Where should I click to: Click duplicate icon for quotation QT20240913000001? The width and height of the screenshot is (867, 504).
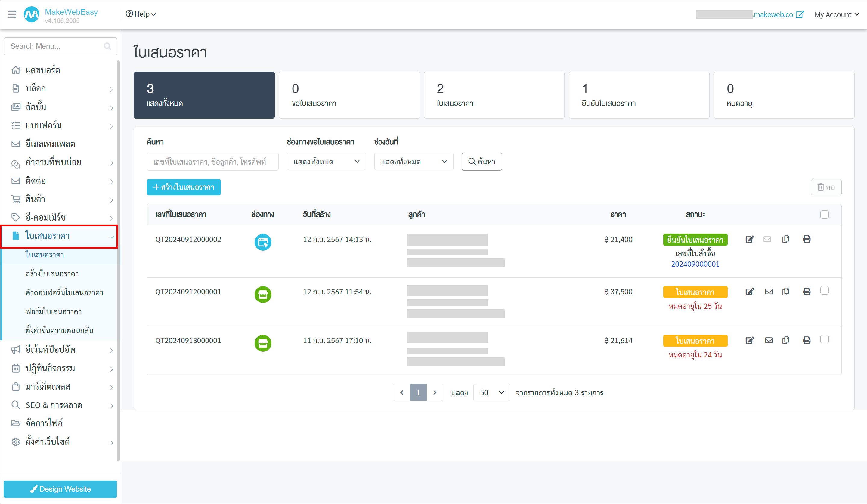pos(785,340)
